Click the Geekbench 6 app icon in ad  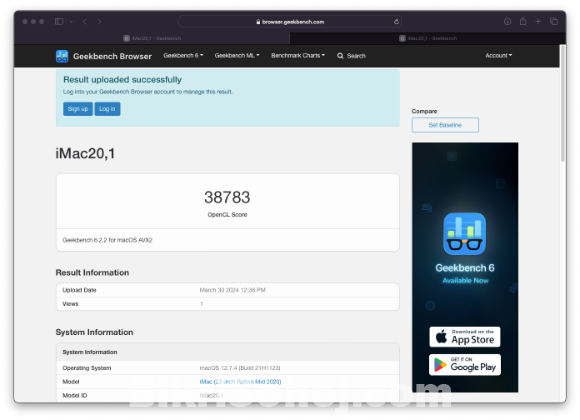click(465, 233)
